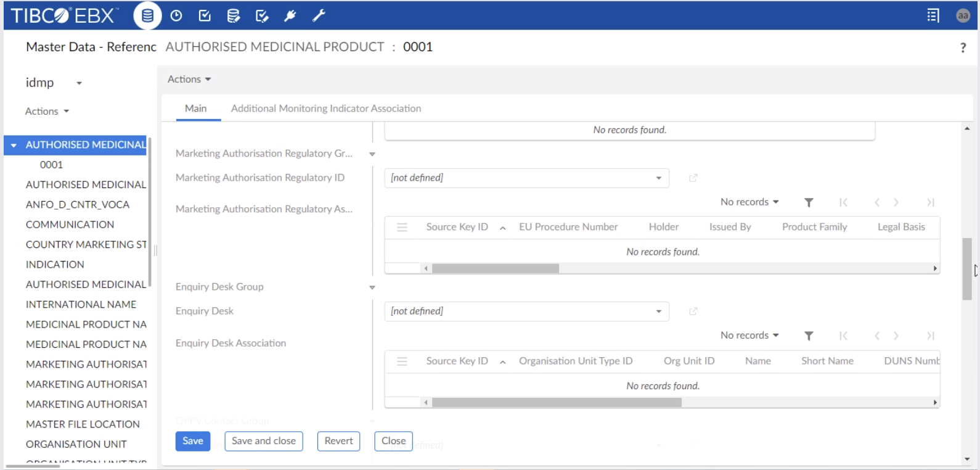980x470 pixels.
Task: Click the TIBCO EBX logo
Action: pyautogui.click(x=65, y=15)
